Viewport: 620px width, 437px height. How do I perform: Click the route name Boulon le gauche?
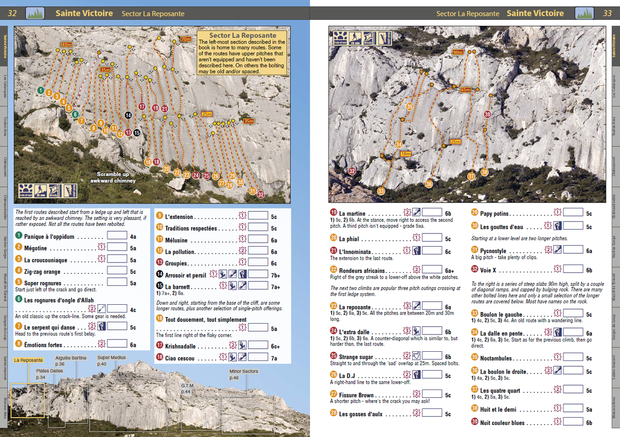pos(501,315)
